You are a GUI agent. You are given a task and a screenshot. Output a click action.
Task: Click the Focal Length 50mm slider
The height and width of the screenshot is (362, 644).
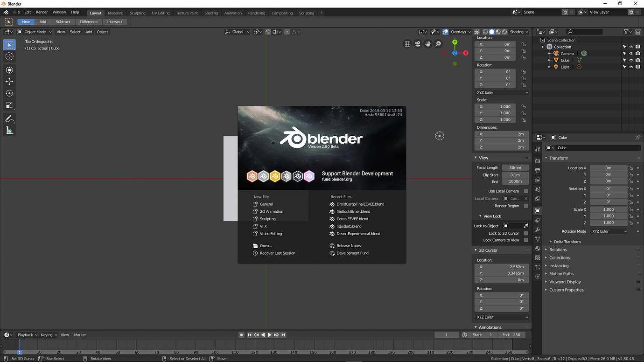[515, 167]
